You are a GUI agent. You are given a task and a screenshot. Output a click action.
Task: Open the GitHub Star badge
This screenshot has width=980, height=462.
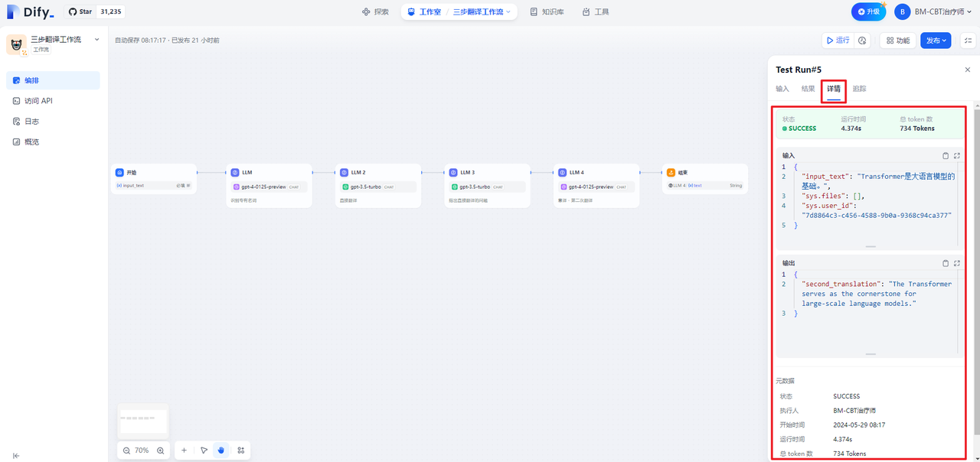coord(95,11)
